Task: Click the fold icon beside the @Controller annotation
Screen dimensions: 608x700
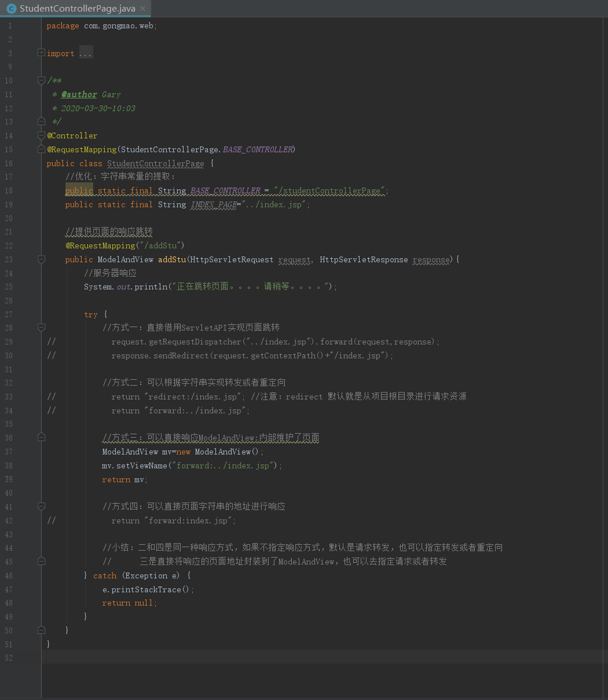Action: click(41, 135)
